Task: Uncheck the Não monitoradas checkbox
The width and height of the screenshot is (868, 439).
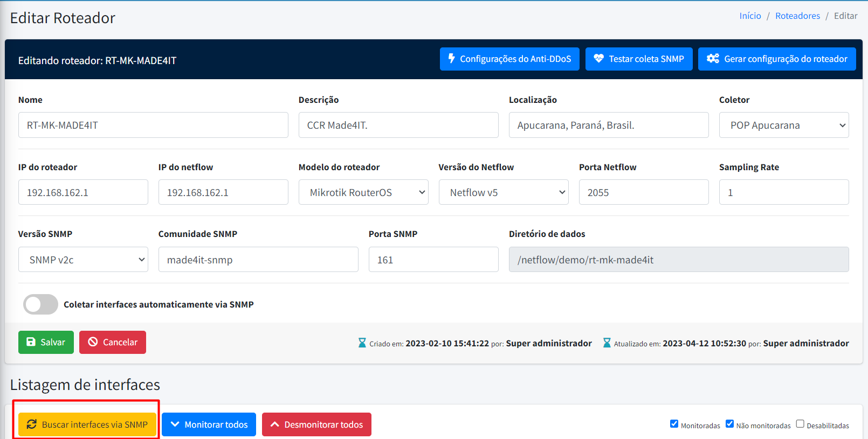Action: point(729,424)
